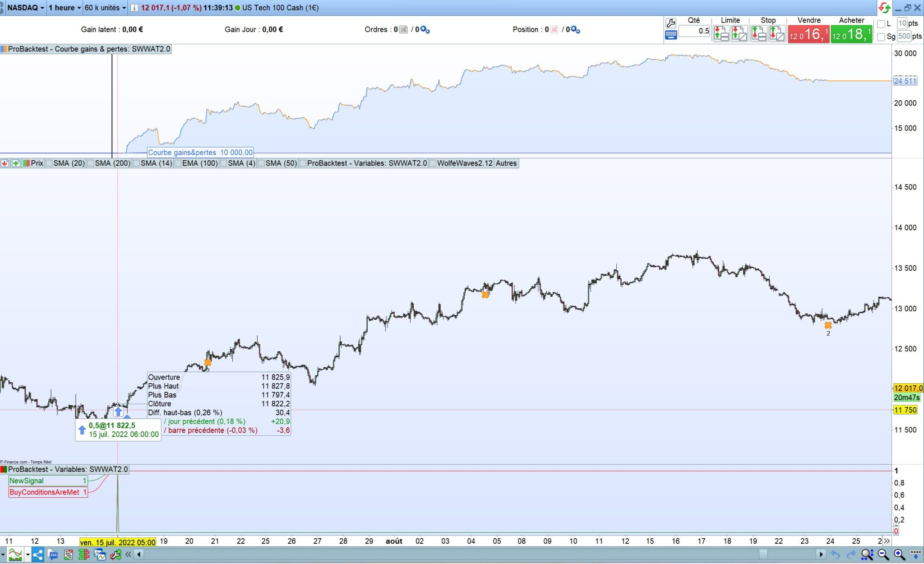Click the Qté quantity input field
The width and height of the screenshot is (924, 564).
[x=694, y=31]
